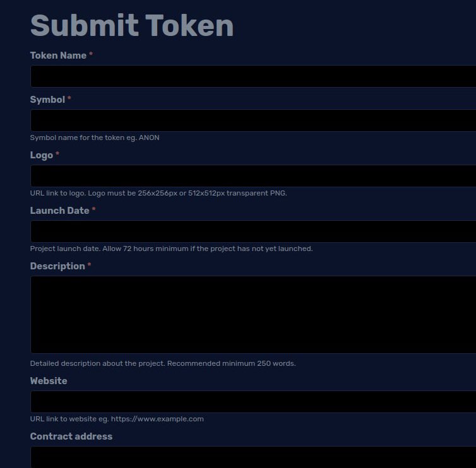Click the Contract address input field
This screenshot has height=468, width=476.
click(253, 457)
